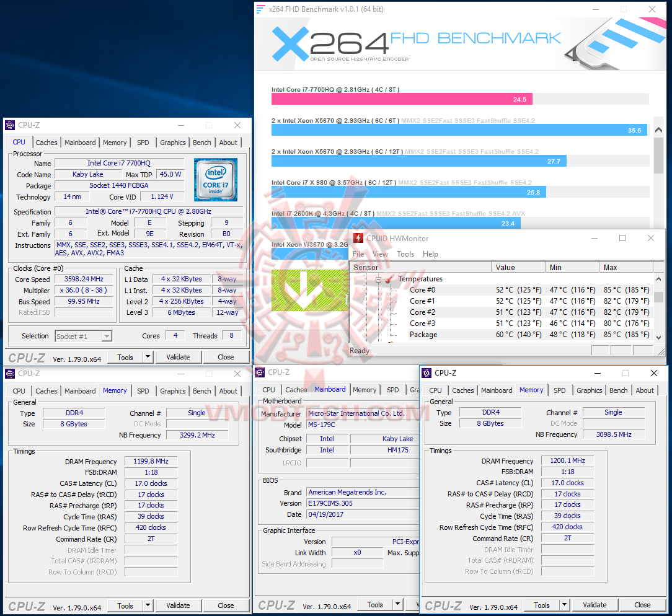Click the Manufacturer field Micro-Star International
Image resolution: width=672 pixels, height=616 pixels.
pyautogui.click(x=363, y=413)
